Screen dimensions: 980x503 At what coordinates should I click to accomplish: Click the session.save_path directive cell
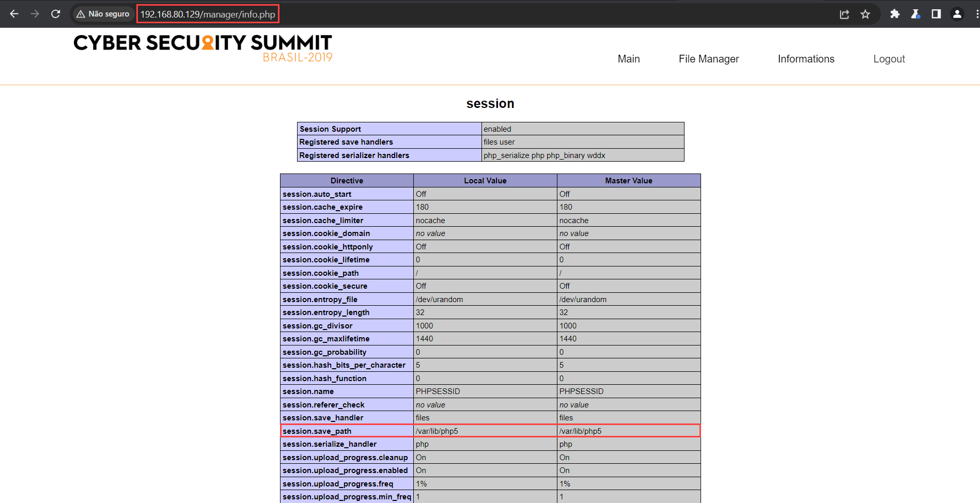point(347,431)
